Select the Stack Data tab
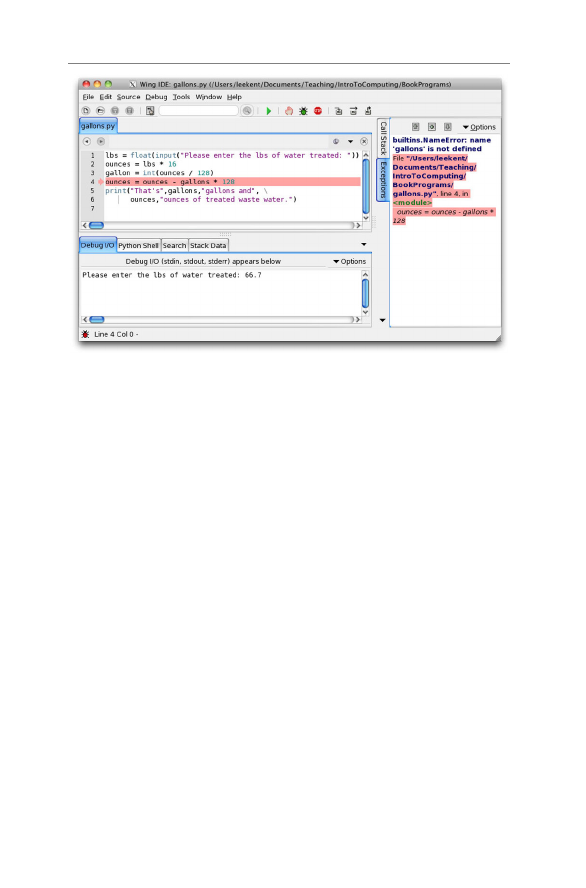 (x=208, y=245)
